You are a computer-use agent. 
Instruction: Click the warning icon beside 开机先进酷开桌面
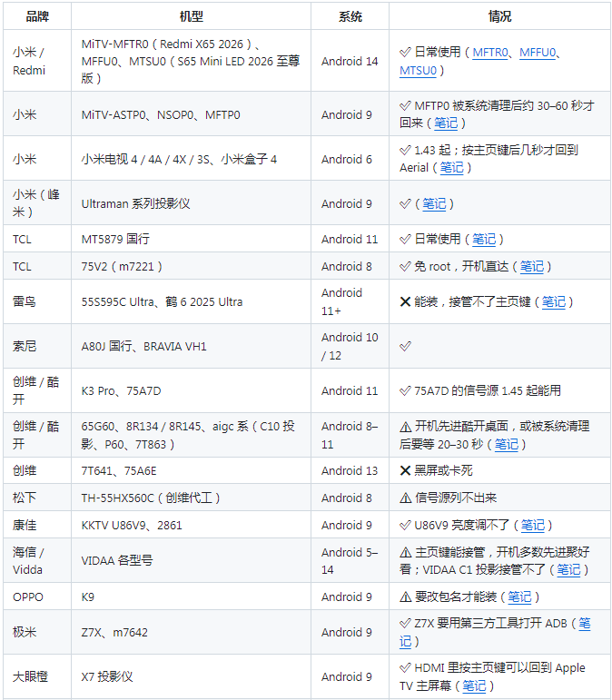pos(405,427)
